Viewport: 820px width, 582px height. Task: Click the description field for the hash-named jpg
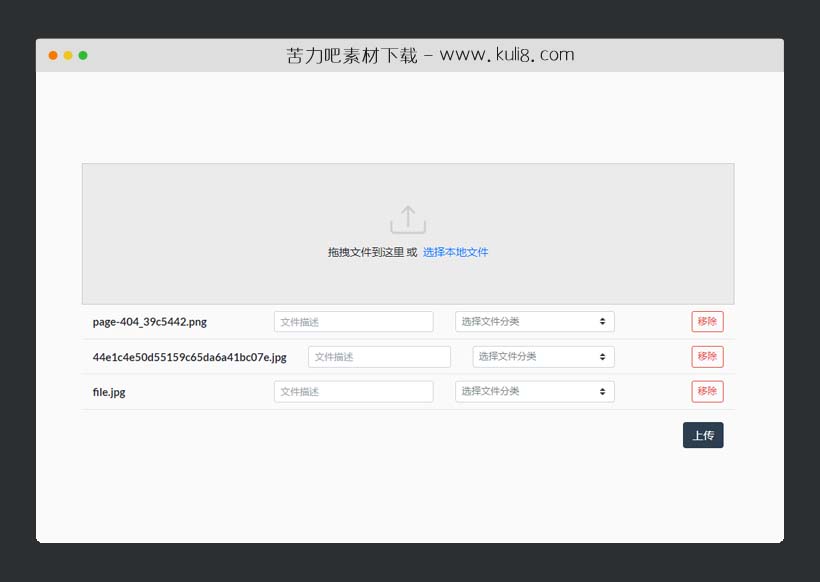coord(378,356)
